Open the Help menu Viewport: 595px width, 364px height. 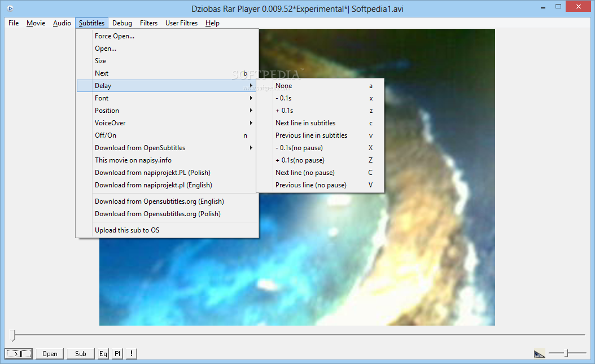click(x=212, y=23)
